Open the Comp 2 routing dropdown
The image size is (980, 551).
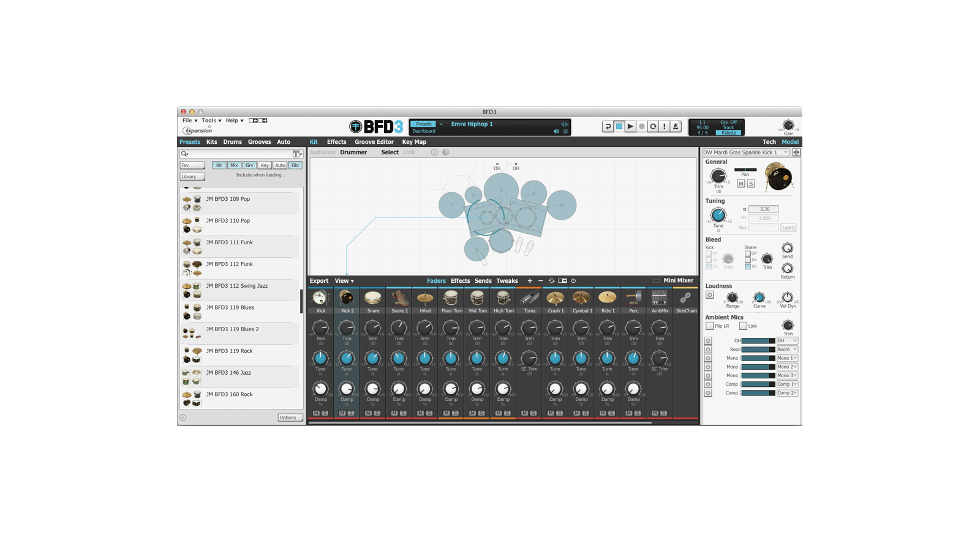[x=787, y=393]
